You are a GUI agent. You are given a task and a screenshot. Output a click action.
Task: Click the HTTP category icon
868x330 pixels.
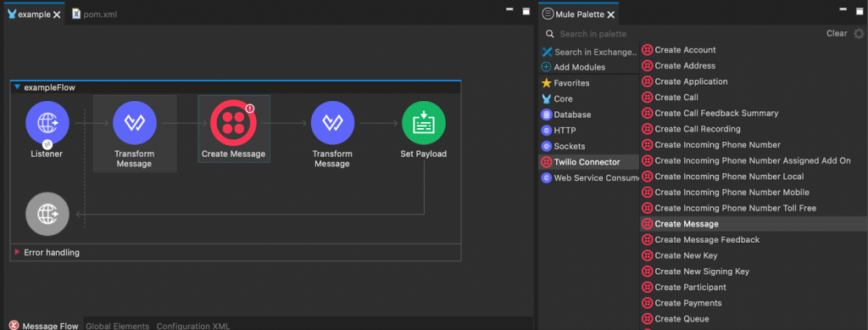pyautogui.click(x=547, y=131)
